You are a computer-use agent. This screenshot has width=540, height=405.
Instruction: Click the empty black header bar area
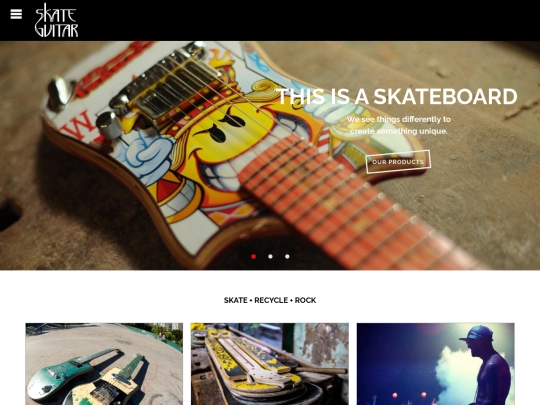coord(310,20)
